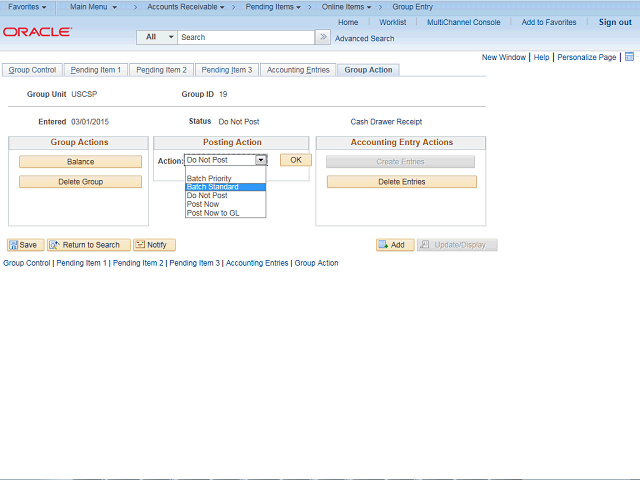The width and height of the screenshot is (640, 480).
Task: Choose Post Now in Action list
Action: (225, 204)
